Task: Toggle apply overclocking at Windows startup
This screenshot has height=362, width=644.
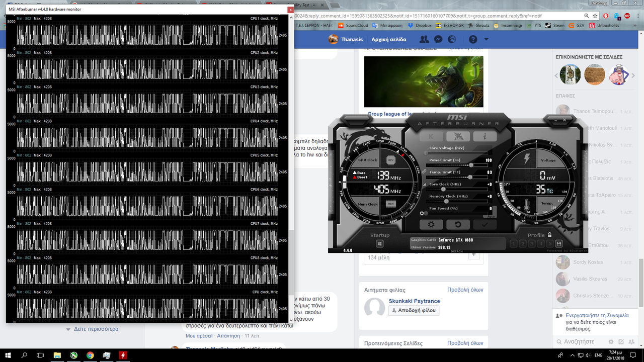Action: coord(379,244)
